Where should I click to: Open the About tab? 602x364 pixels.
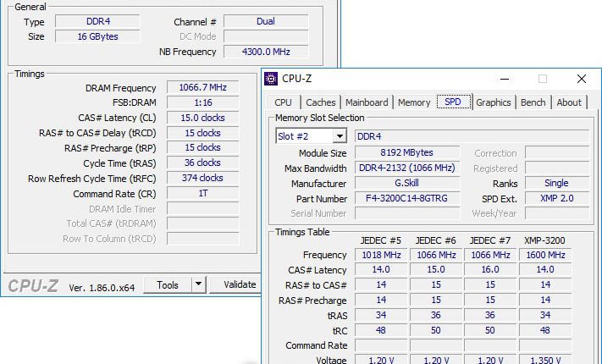pos(569,102)
